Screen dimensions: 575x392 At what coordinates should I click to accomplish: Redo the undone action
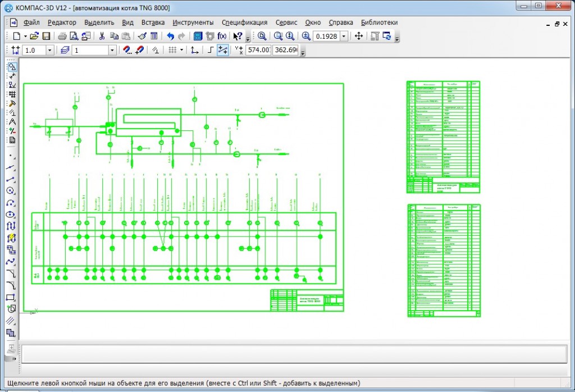[x=181, y=36]
